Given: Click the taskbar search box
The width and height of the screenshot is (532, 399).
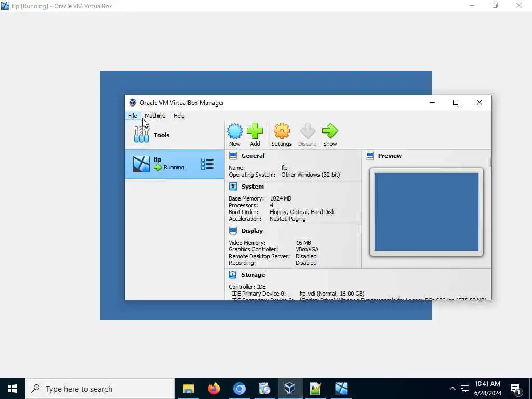Looking at the screenshot, I should (x=100, y=389).
